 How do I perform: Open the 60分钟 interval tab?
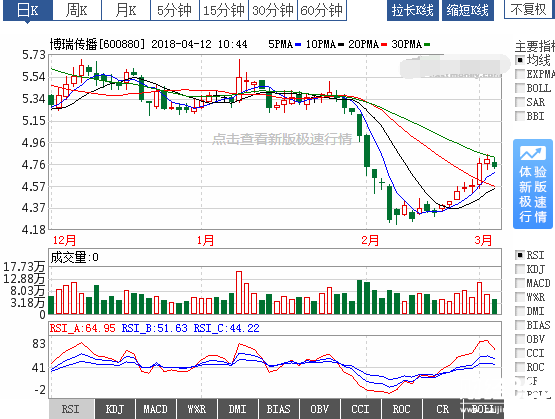pyautogui.click(x=322, y=10)
